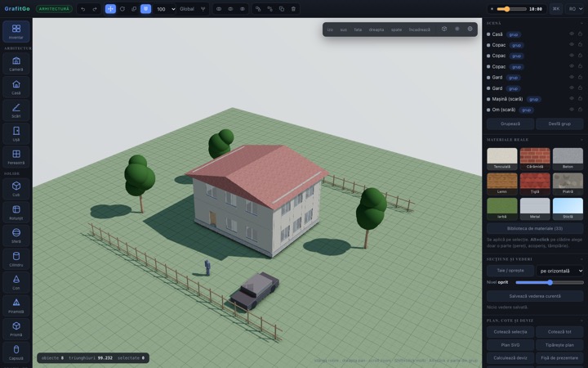Switch to the spate back view
Screen dimensions: 588x368
(x=396, y=29)
